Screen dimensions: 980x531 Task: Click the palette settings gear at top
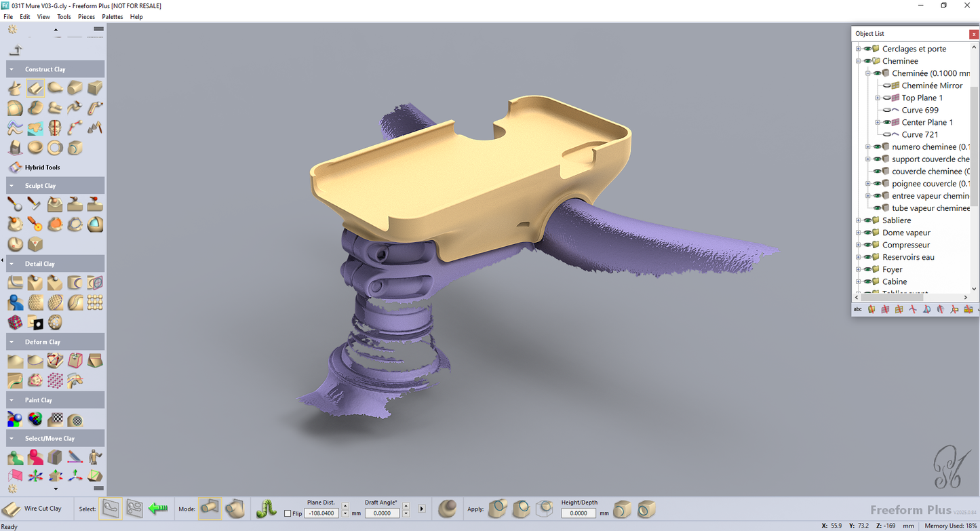(x=12, y=29)
